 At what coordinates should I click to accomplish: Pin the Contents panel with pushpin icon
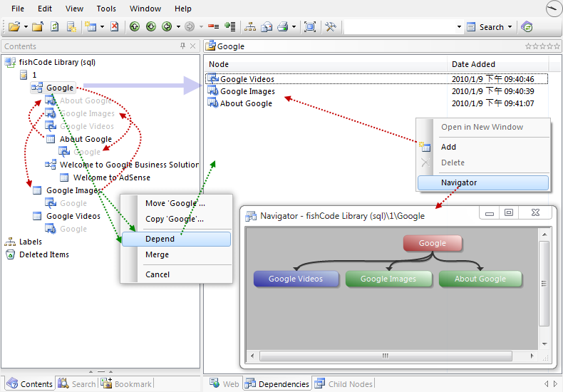(x=182, y=46)
